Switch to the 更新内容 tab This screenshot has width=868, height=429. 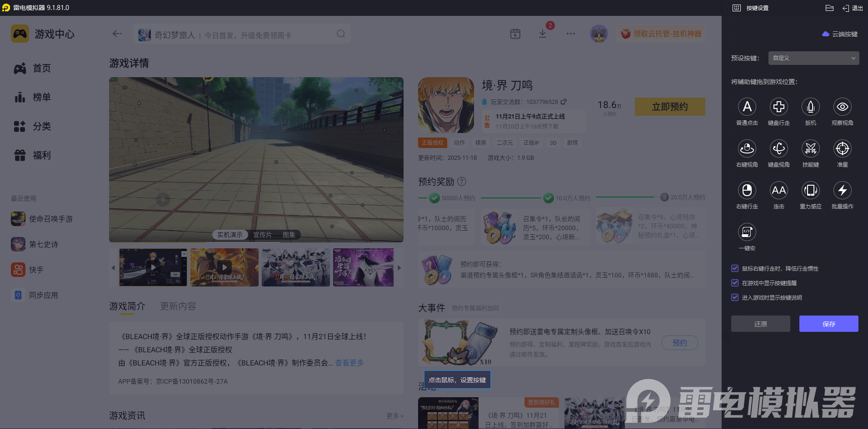178,306
